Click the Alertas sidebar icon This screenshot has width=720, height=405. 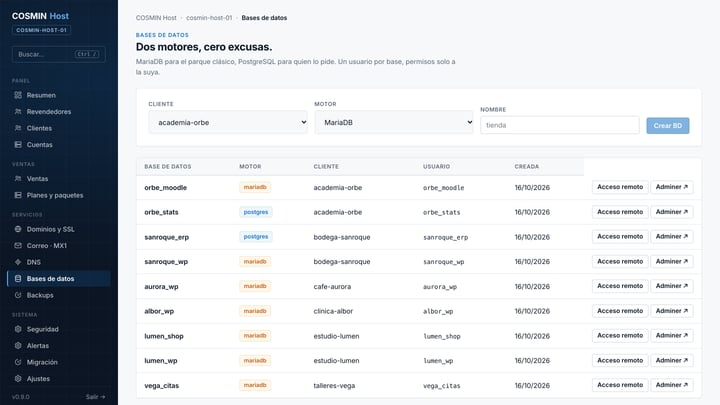(18, 346)
